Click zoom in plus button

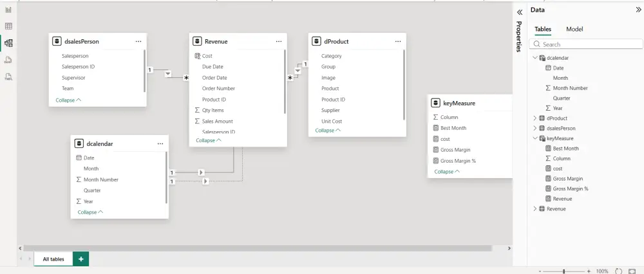pos(589,271)
